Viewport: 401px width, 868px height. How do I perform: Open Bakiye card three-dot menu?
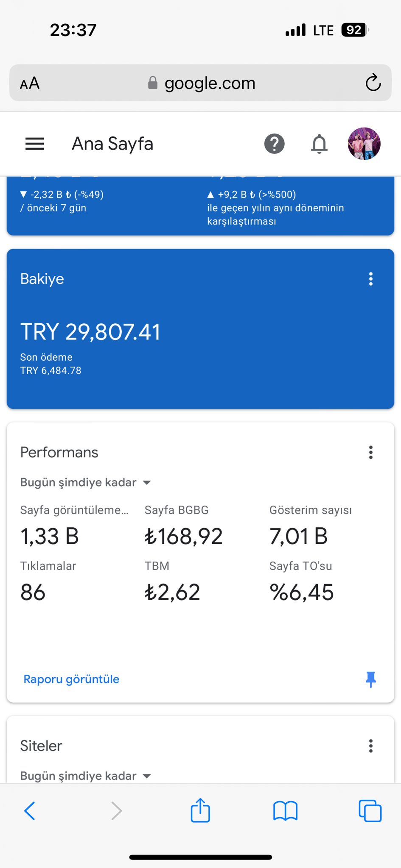371,279
